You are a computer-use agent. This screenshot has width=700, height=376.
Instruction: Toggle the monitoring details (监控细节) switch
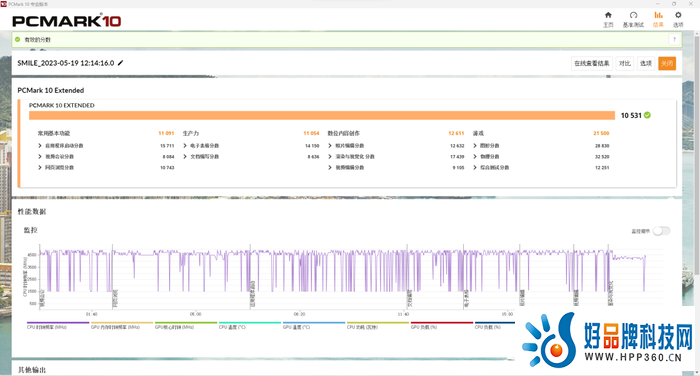pyautogui.click(x=661, y=231)
